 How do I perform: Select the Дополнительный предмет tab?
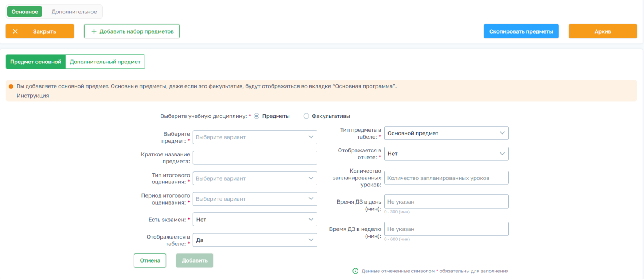click(x=105, y=62)
